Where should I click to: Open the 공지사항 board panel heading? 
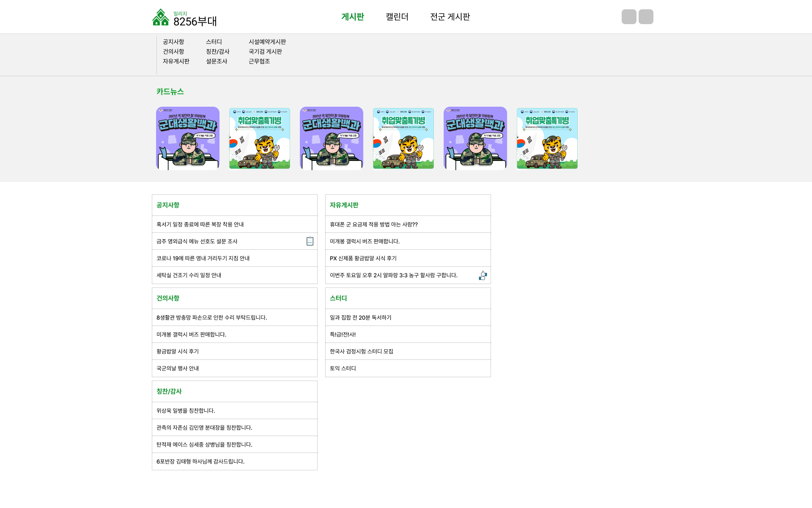tap(168, 205)
